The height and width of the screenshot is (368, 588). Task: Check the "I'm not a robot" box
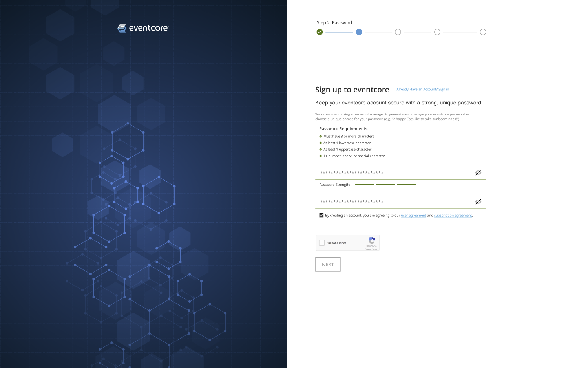click(322, 243)
